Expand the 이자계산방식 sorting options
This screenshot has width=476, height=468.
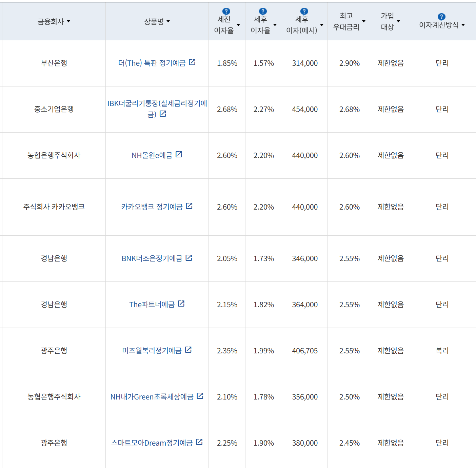463,24
